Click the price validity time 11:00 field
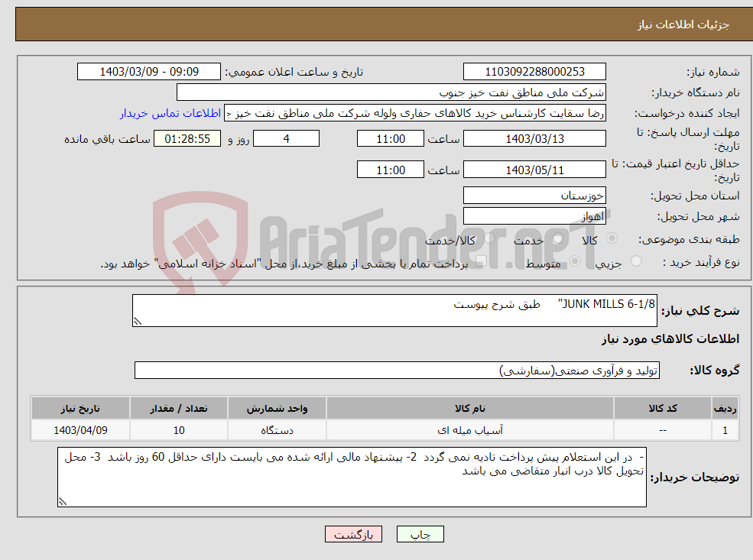The image size is (753, 560). click(391, 170)
